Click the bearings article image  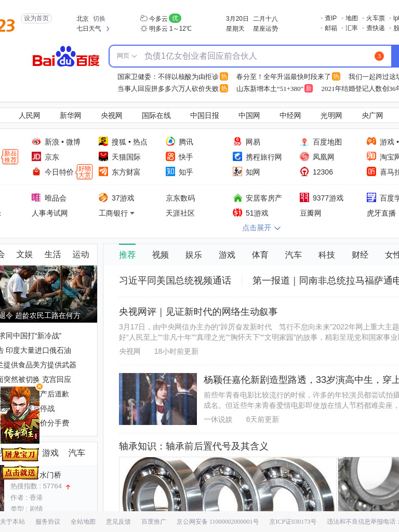click(228, 484)
